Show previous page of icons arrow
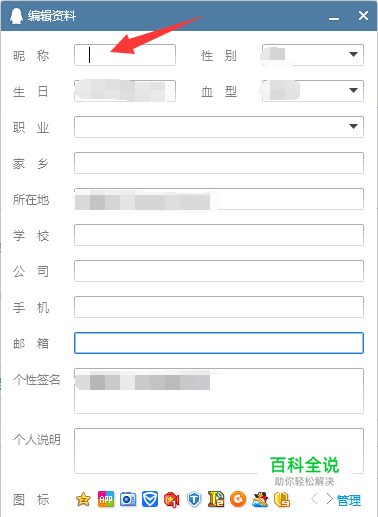 [314, 499]
